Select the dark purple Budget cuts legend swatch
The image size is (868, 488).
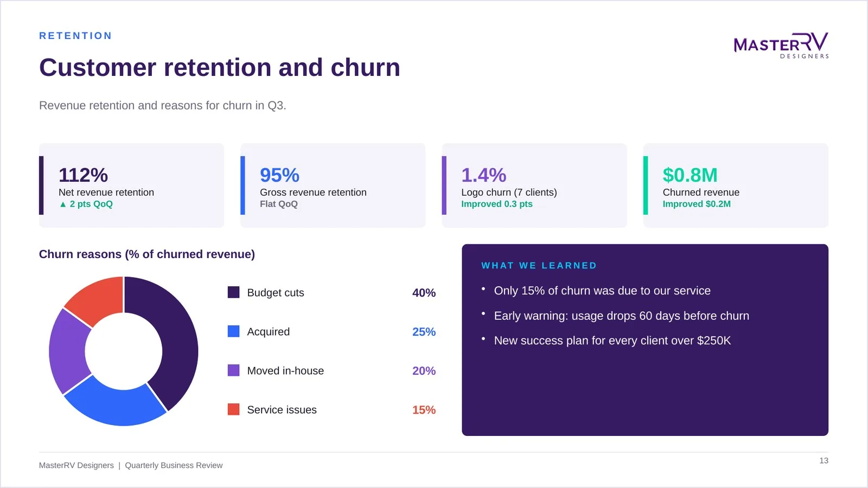(x=234, y=292)
